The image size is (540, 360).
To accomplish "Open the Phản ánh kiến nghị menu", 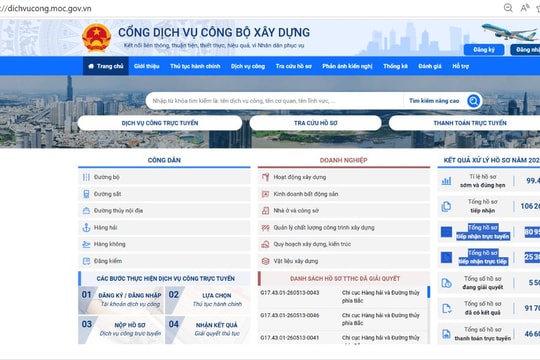I will (x=347, y=66).
